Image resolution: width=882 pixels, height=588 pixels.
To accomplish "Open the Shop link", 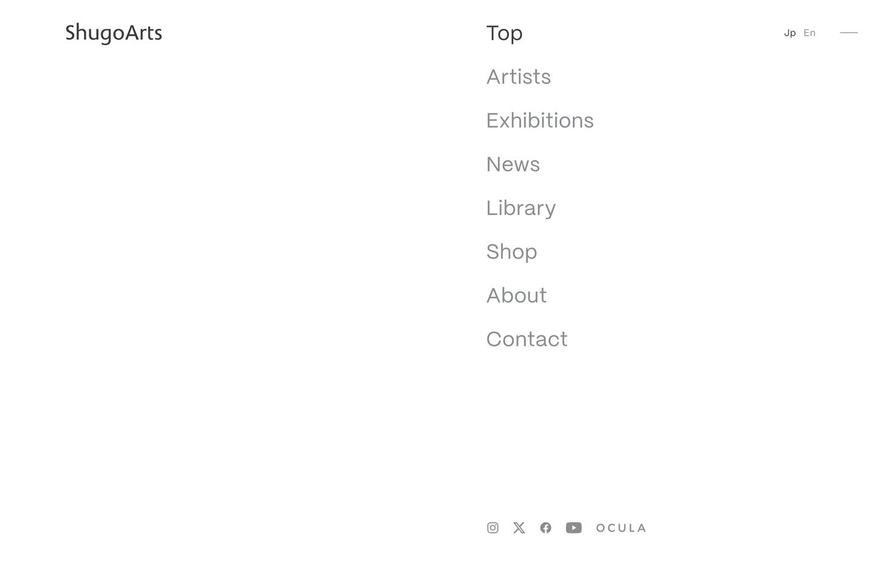I will 512,252.
